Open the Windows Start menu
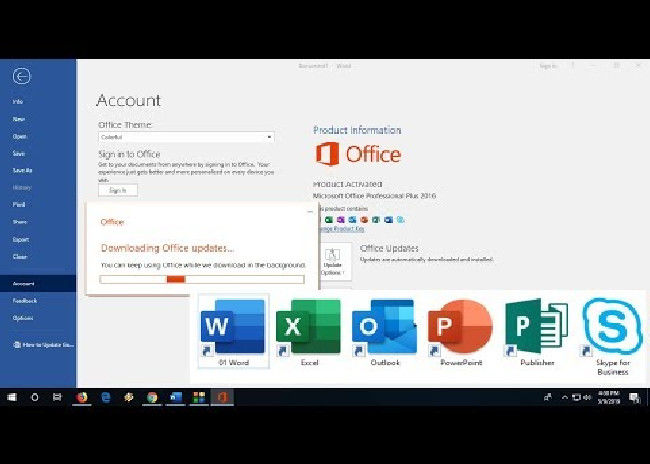This screenshot has height=464, width=650. 12,397
